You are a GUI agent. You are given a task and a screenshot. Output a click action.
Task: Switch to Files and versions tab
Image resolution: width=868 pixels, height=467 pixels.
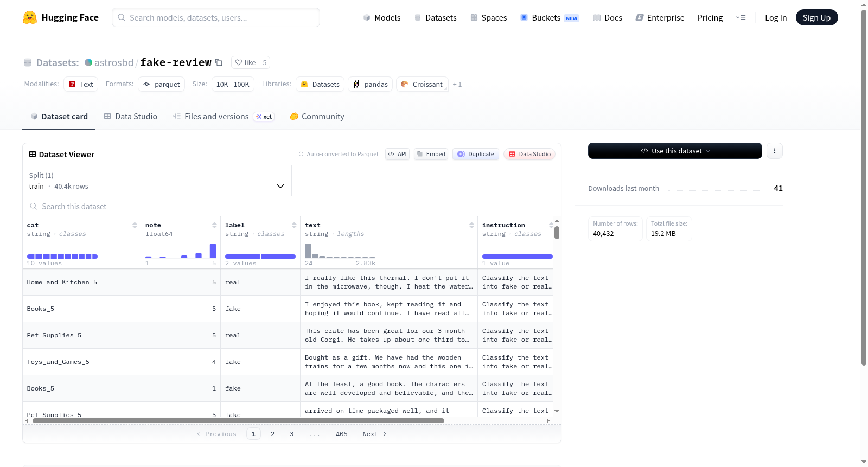(x=223, y=116)
